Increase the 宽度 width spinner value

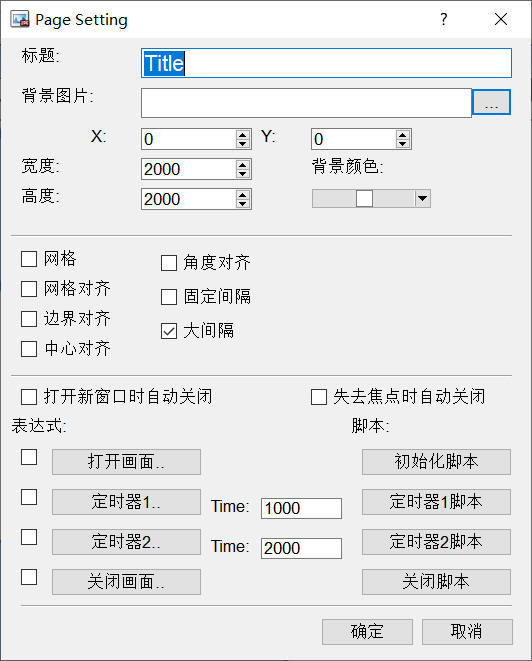pyautogui.click(x=242, y=165)
